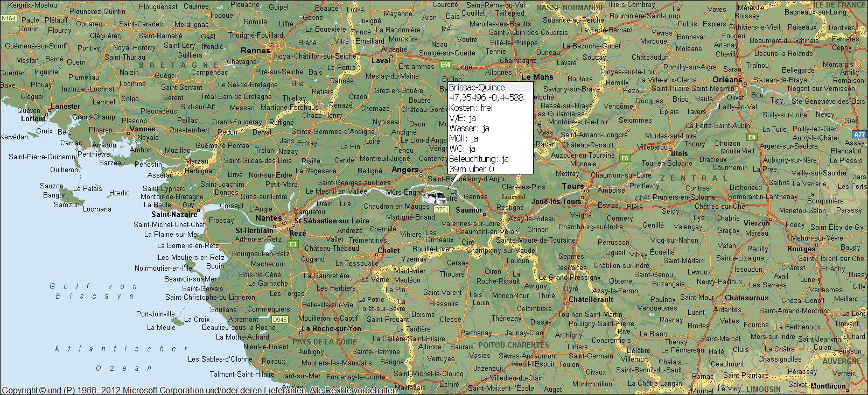Click the motorhome pushpin icon near Saumur
Screen dimensions: 868x395
point(433,197)
